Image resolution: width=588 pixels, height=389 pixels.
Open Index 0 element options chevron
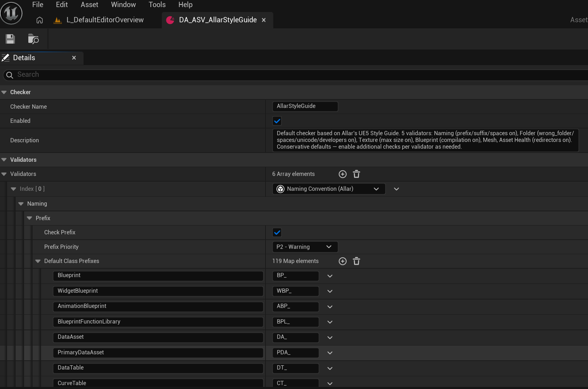[x=396, y=189]
